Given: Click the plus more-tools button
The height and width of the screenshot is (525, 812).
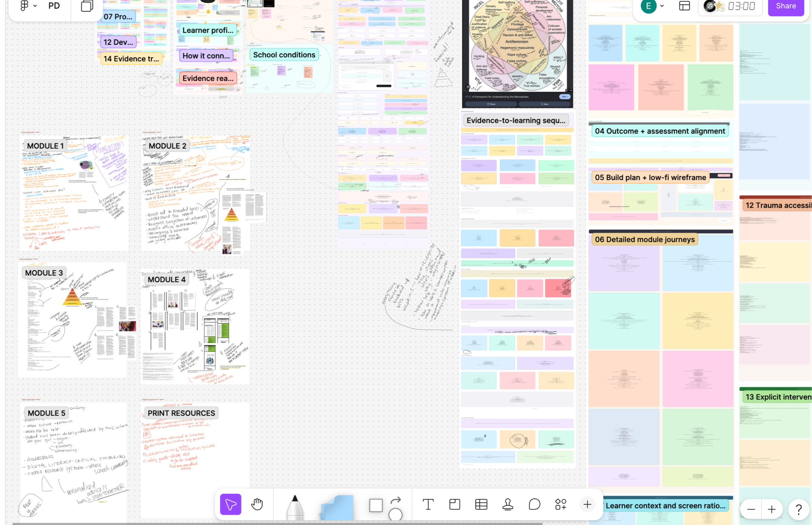Looking at the screenshot, I should click(x=587, y=504).
